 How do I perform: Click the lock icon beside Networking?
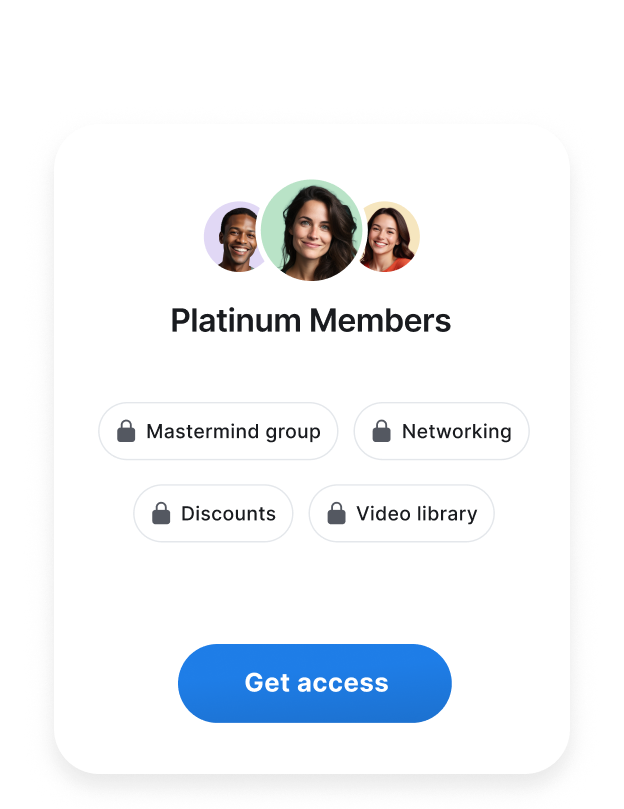(381, 431)
